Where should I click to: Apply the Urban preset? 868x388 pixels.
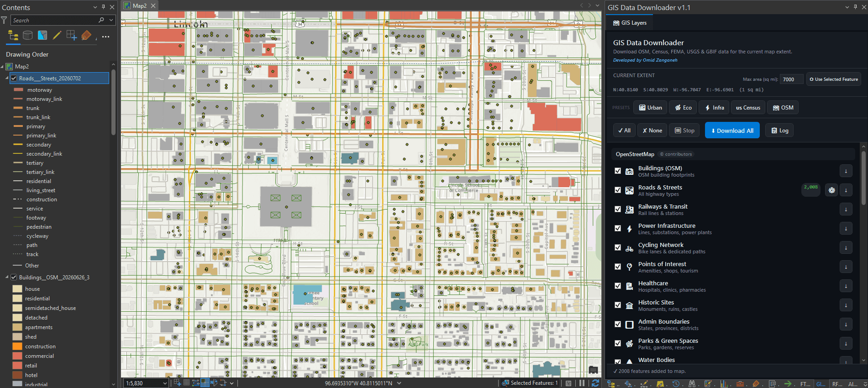click(x=650, y=108)
